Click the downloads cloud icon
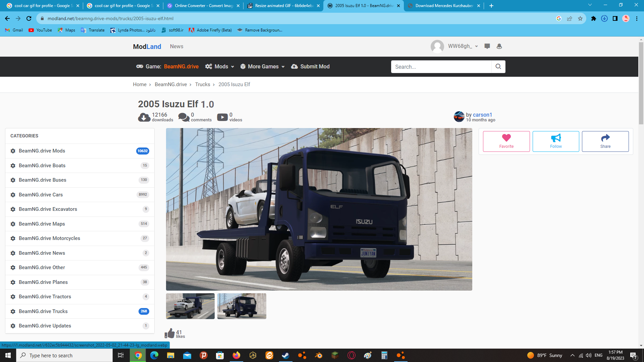The width and height of the screenshot is (644, 362). click(144, 117)
